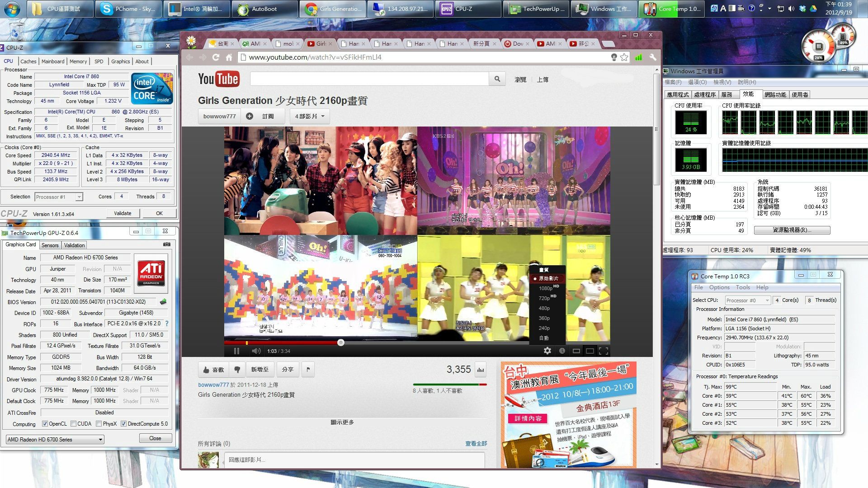Open the Tools menu in Core Temp
This screenshot has height=488, width=868.
coord(743,287)
